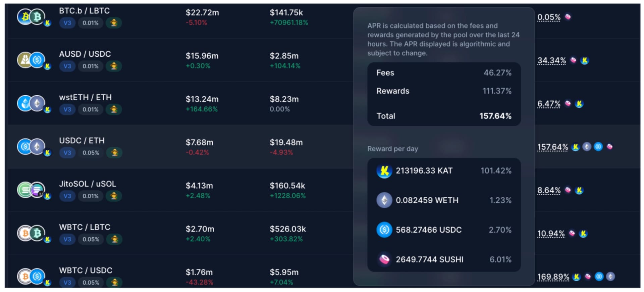Click the 0.05% fee badge for USDC / ETH

pyautogui.click(x=91, y=153)
